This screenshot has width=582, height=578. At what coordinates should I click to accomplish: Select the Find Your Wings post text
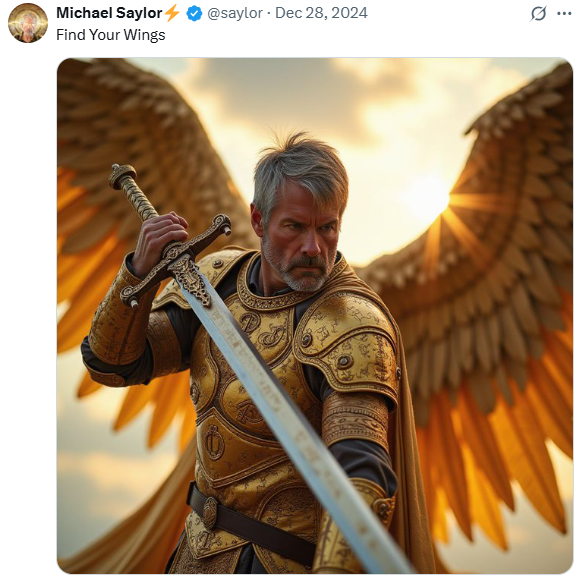tap(111, 35)
